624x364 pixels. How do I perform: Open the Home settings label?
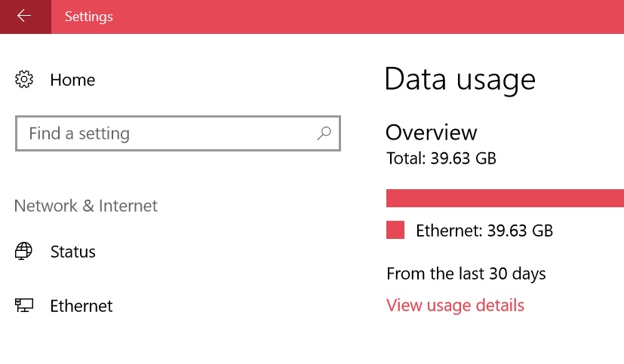point(72,80)
